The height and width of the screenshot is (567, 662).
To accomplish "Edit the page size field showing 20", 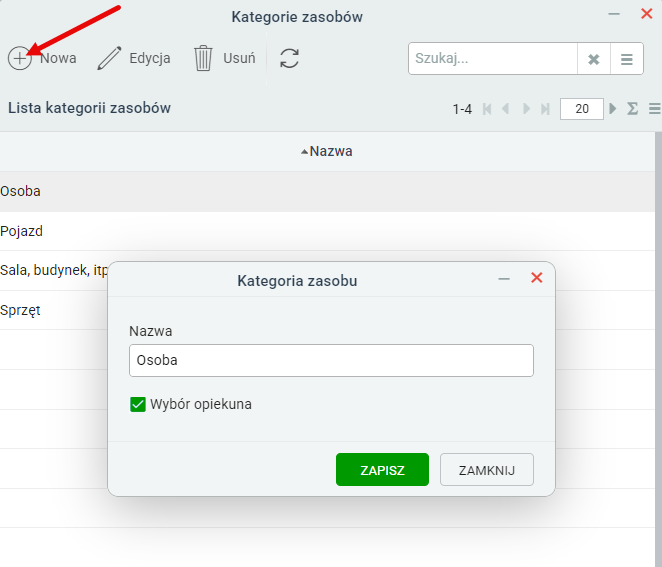I will pos(581,109).
